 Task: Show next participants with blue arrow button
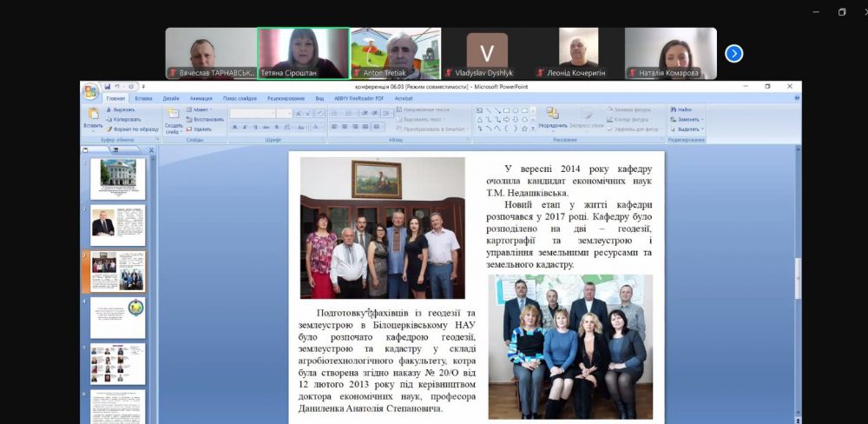pyautogui.click(x=733, y=54)
